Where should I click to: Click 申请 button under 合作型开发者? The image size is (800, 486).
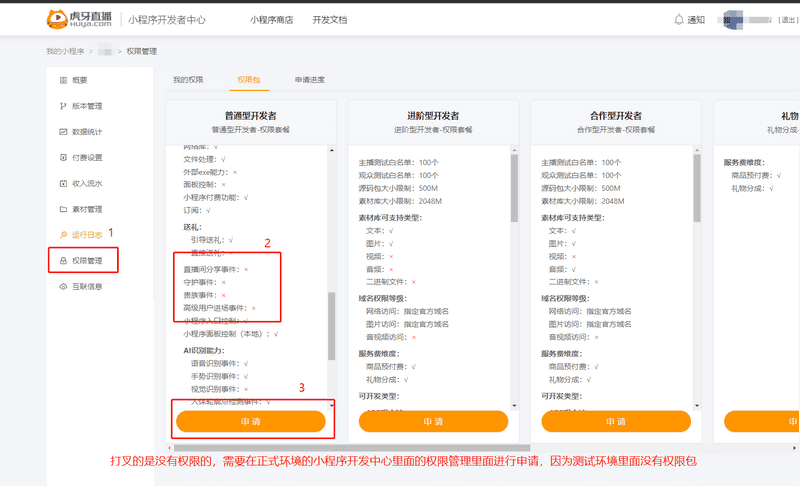click(616, 422)
